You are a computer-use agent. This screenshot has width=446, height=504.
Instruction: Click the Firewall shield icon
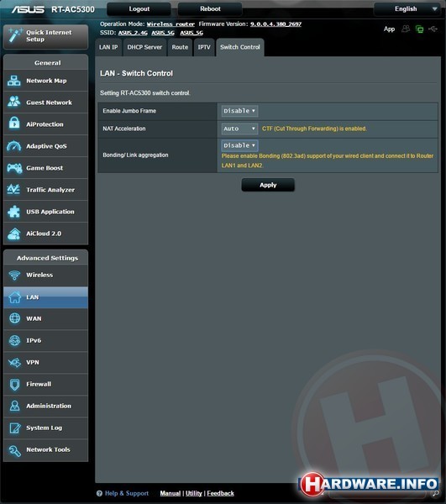click(15, 384)
